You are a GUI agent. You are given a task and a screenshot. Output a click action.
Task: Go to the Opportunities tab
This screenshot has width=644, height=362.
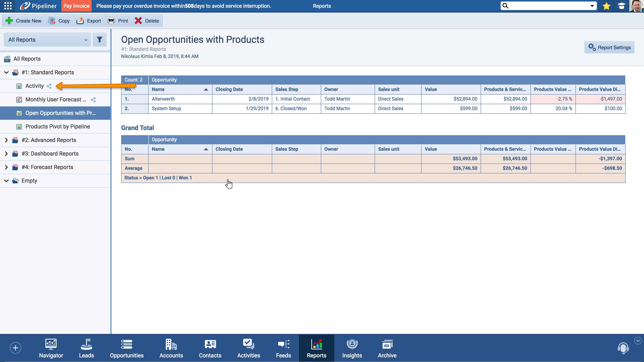pos(127,348)
